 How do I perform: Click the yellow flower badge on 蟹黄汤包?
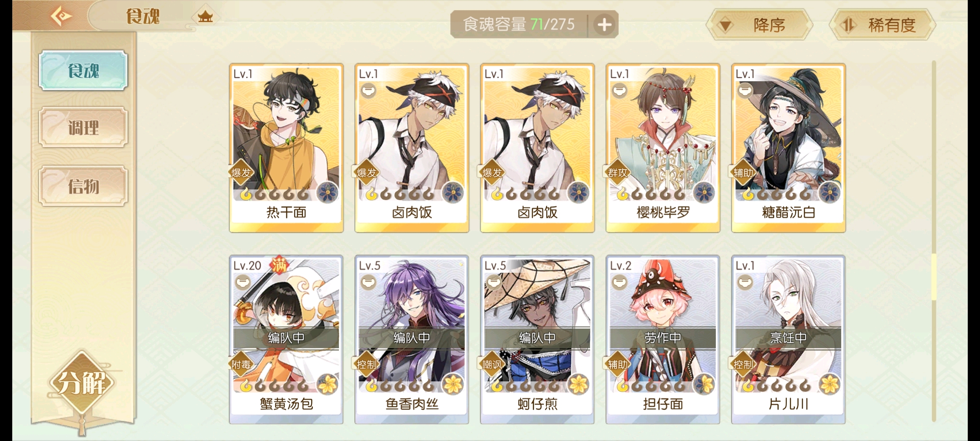[327, 384]
